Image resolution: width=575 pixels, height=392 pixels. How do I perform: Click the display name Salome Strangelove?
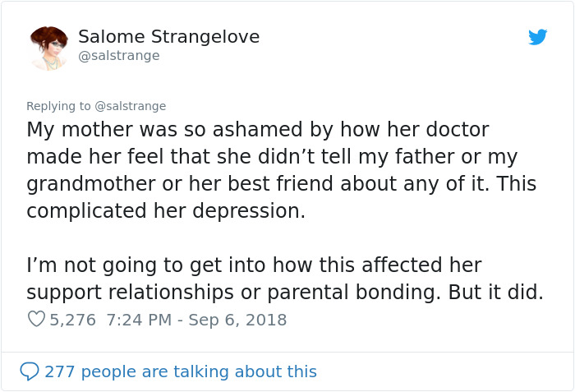pyautogui.click(x=168, y=37)
